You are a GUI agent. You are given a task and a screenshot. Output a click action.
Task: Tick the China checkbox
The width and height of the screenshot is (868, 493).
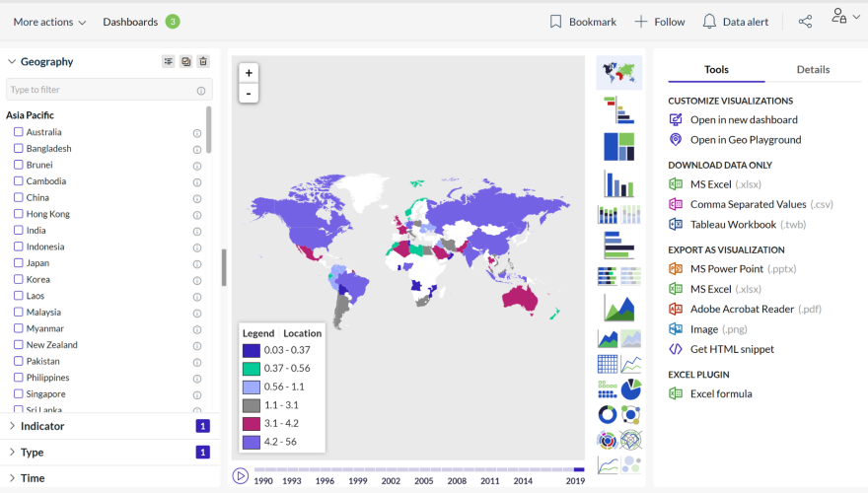pyautogui.click(x=19, y=197)
